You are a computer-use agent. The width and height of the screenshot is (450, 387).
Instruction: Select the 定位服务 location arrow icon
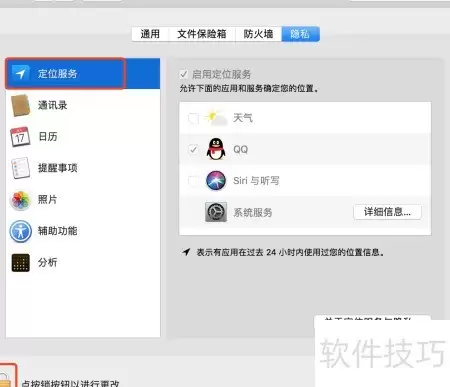point(20,73)
